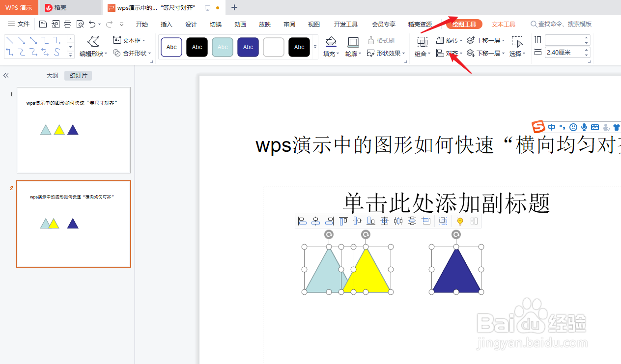This screenshot has height=364, width=621.
Task: Open the Outline dropdown
Action: 353,47
